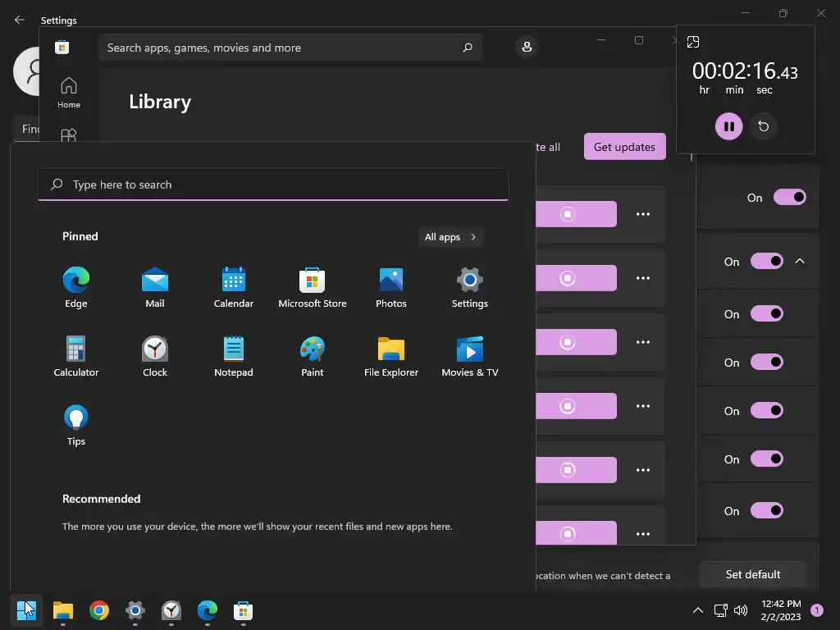Viewport: 840px width, 630px height.
Task: Open All apps list
Action: (x=450, y=237)
